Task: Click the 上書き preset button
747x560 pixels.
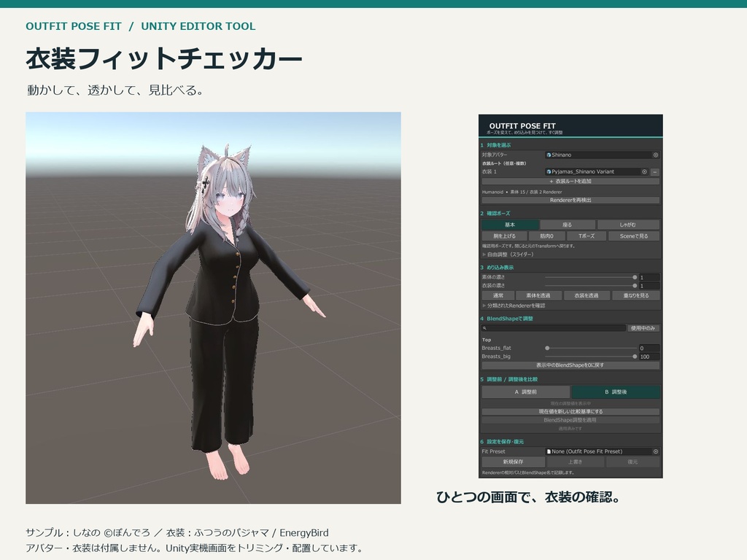Action: (x=576, y=462)
